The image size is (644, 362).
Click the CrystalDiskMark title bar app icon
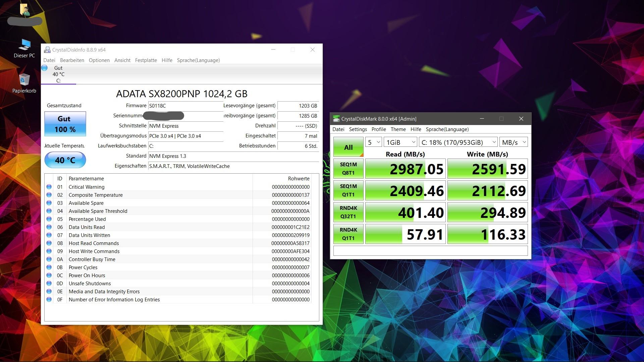click(x=336, y=119)
